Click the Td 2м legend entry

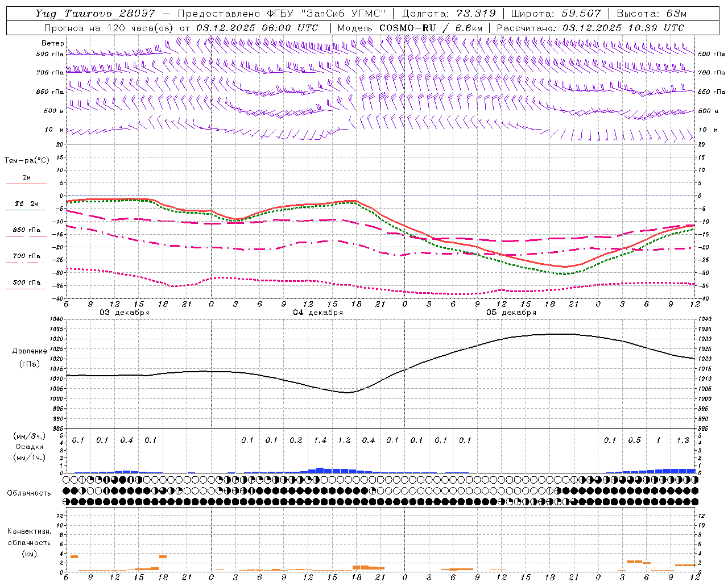pos(26,203)
